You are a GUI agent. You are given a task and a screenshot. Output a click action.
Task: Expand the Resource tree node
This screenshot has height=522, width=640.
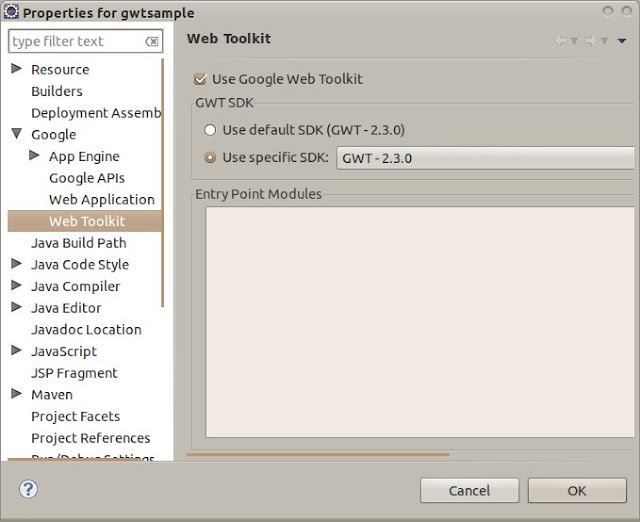[16, 69]
